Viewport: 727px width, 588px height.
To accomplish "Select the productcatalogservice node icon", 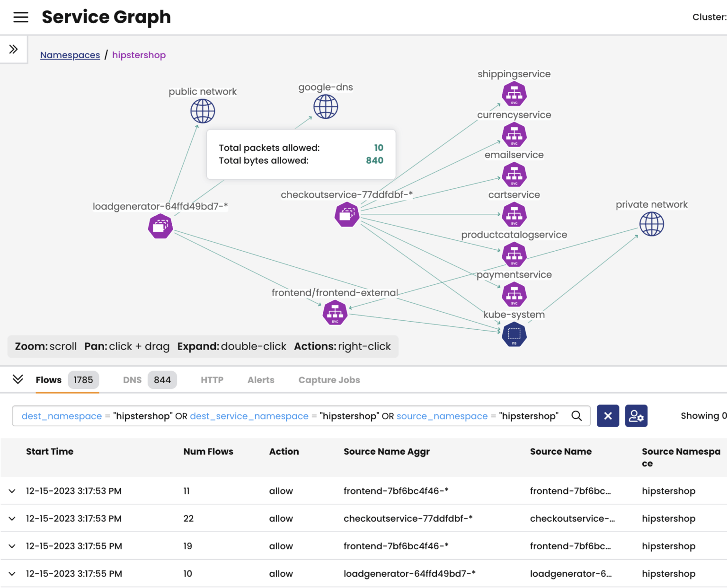I will point(514,255).
